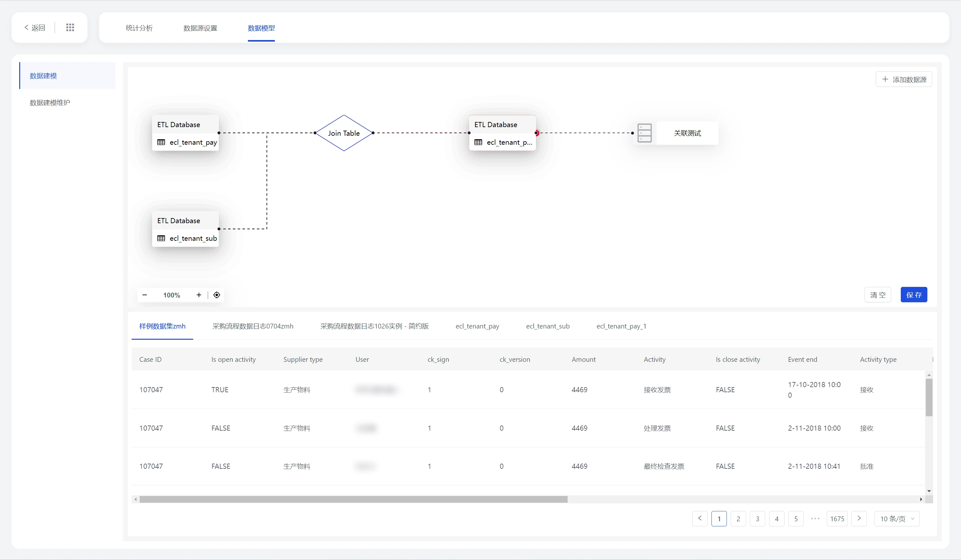The height and width of the screenshot is (560, 961).
Task: Click vertical scrollbar down arrow of table
Action: pos(929,491)
